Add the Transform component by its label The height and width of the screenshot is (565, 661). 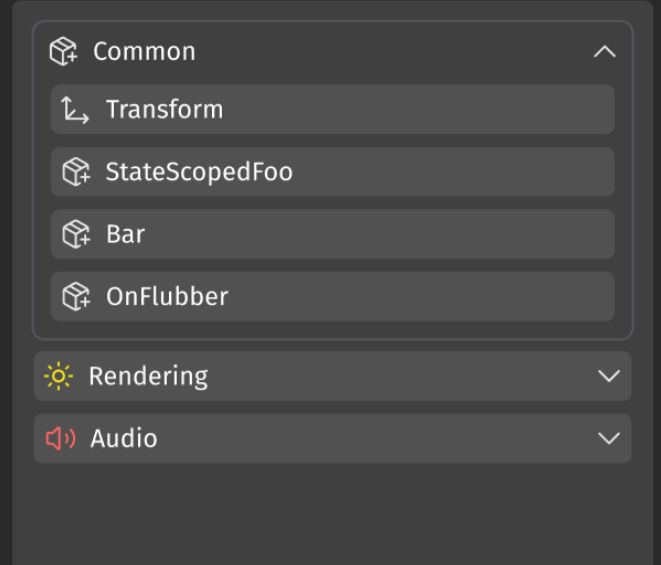click(164, 110)
